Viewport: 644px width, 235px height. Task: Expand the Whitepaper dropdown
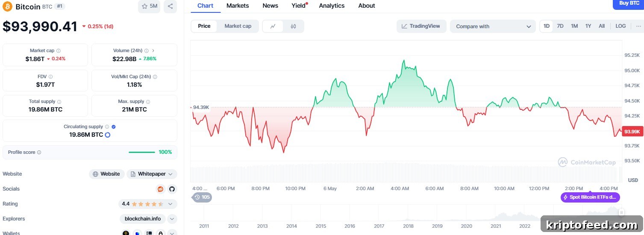152,174
